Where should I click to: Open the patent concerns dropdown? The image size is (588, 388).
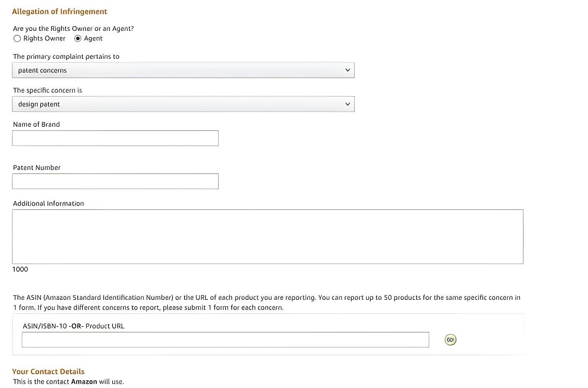tap(183, 70)
